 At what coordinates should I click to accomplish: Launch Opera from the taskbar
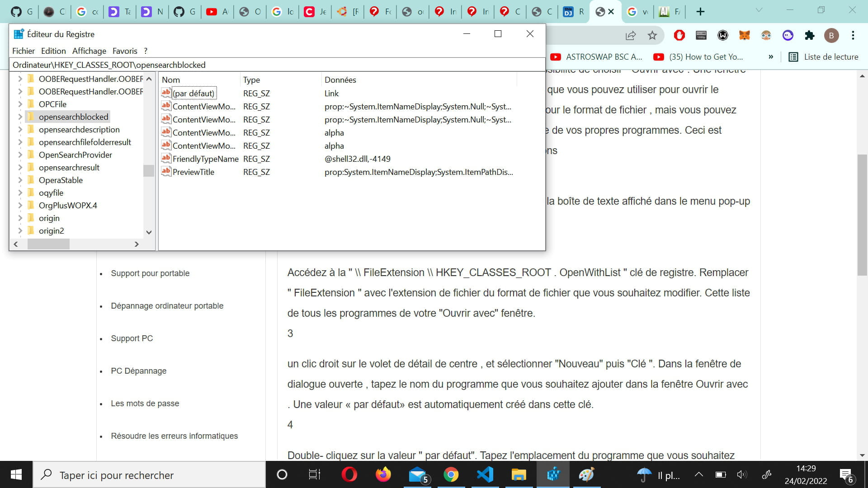coord(349,474)
